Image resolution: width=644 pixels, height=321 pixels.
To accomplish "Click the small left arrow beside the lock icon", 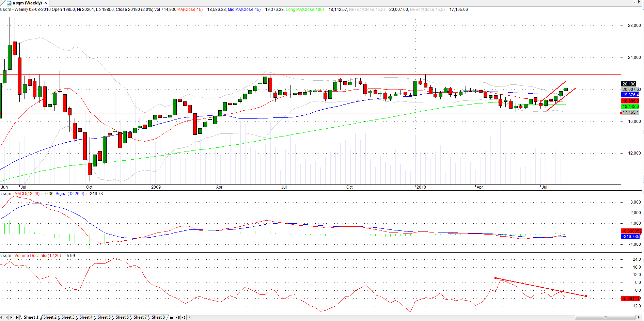I will click(189, 317).
